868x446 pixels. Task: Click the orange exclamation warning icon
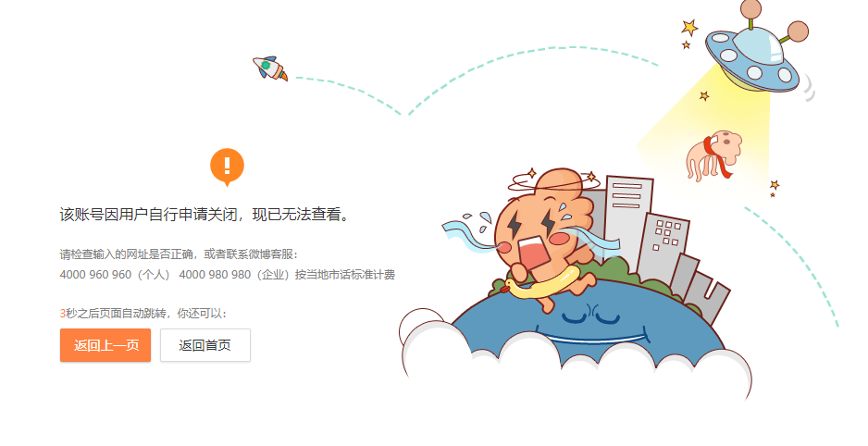tap(227, 167)
